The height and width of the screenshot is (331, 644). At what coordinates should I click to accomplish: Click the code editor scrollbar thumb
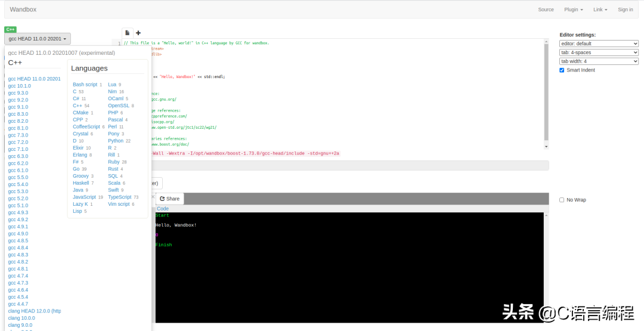click(x=546, y=92)
